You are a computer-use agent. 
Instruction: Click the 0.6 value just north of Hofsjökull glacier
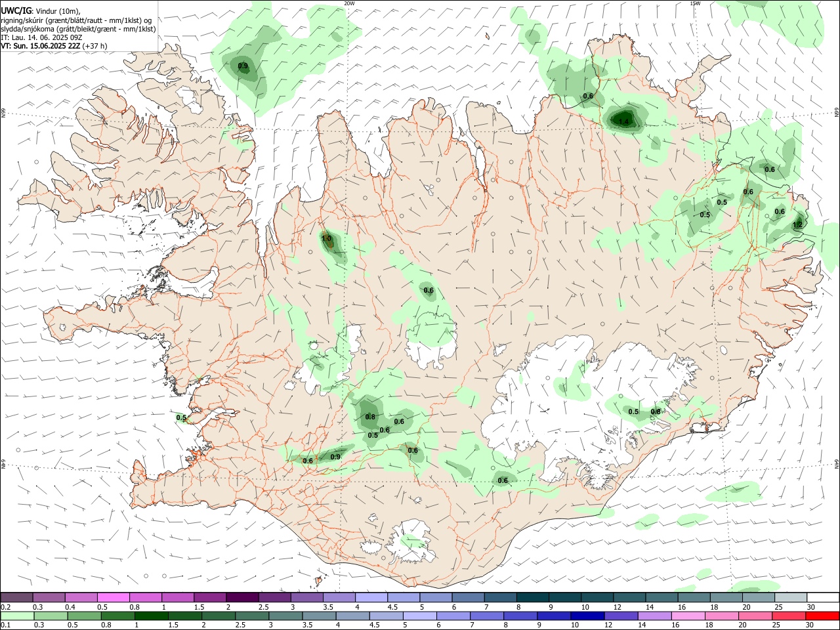(x=429, y=290)
